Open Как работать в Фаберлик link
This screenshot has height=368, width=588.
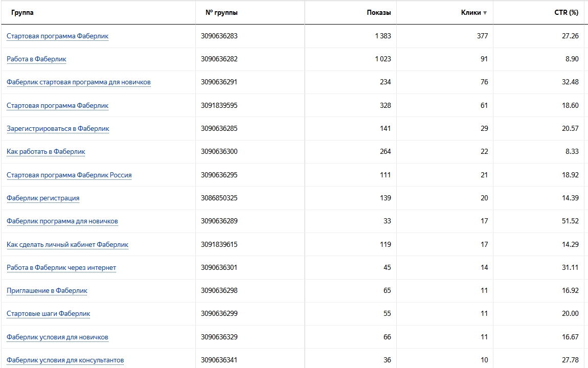(x=46, y=152)
